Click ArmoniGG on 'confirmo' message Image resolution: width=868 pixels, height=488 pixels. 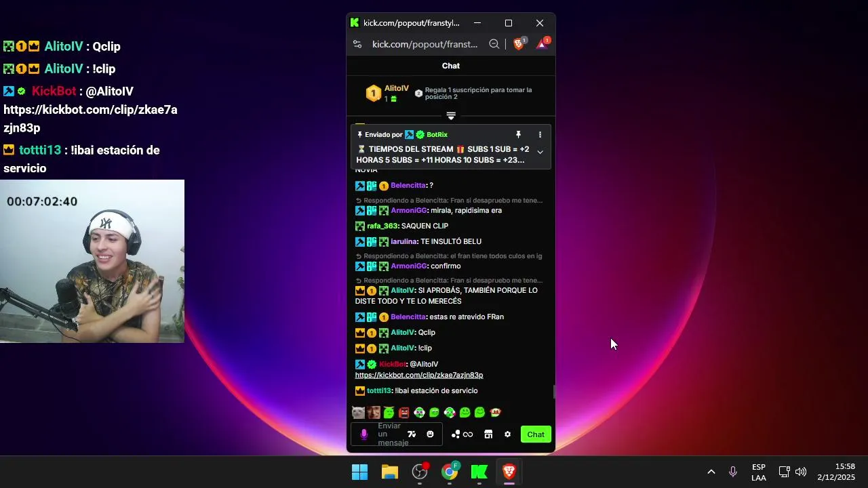[409, 266]
